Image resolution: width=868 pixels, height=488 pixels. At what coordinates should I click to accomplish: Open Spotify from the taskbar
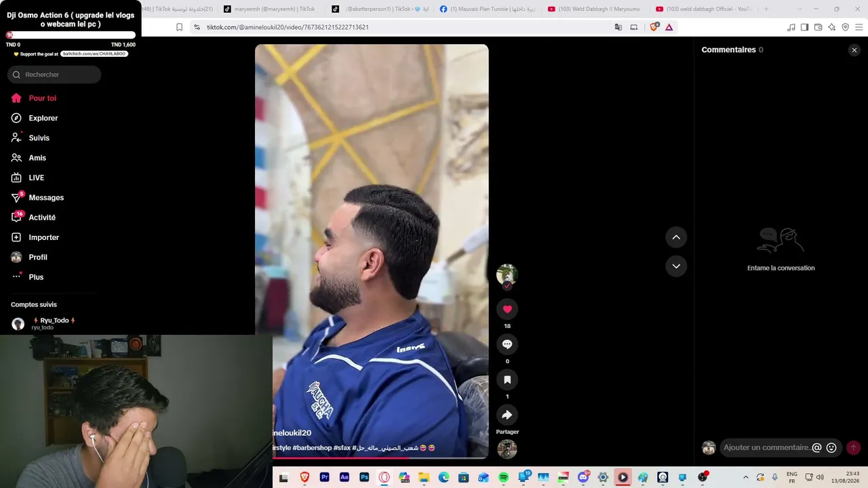click(x=504, y=477)
